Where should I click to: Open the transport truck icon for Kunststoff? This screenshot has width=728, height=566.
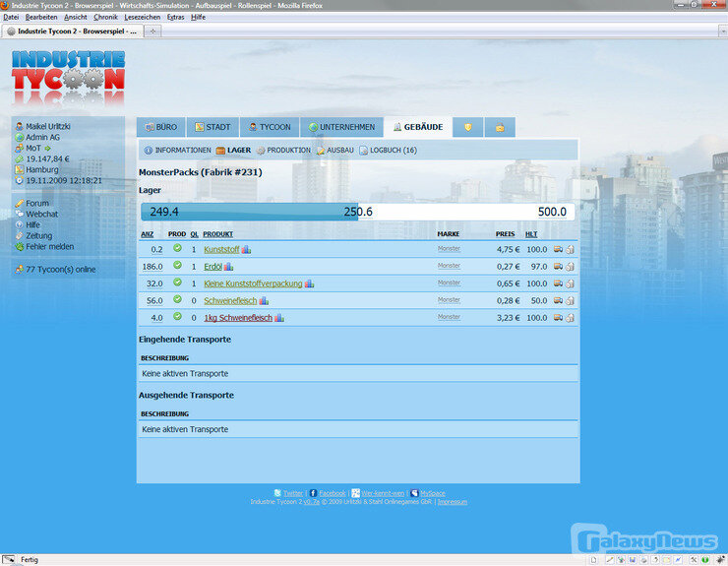pos(558,250)
